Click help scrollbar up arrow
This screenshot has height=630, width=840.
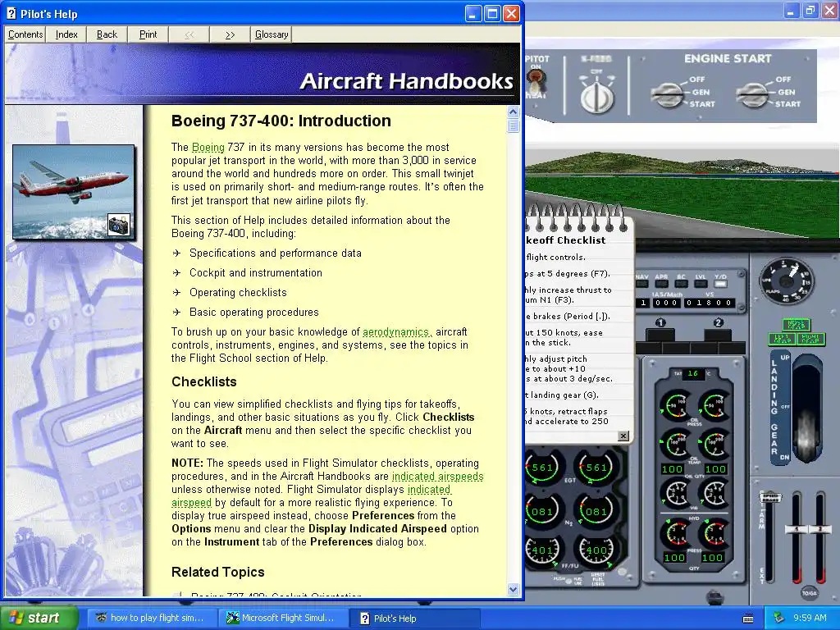click(513, 112)
